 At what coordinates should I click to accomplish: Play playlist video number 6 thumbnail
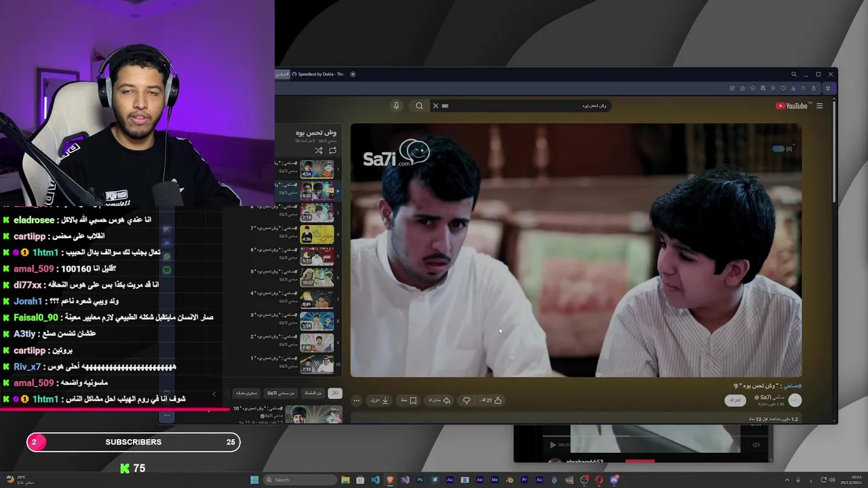coord(317,256)
